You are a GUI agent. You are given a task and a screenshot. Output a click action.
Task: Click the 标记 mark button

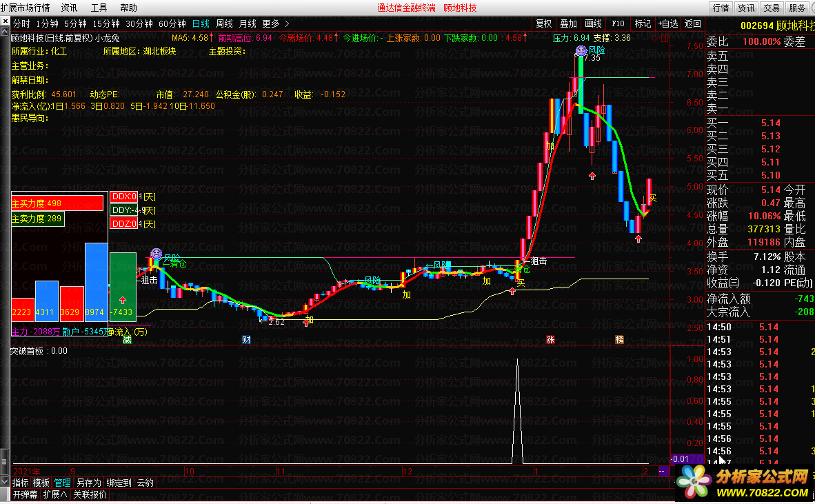643,24
